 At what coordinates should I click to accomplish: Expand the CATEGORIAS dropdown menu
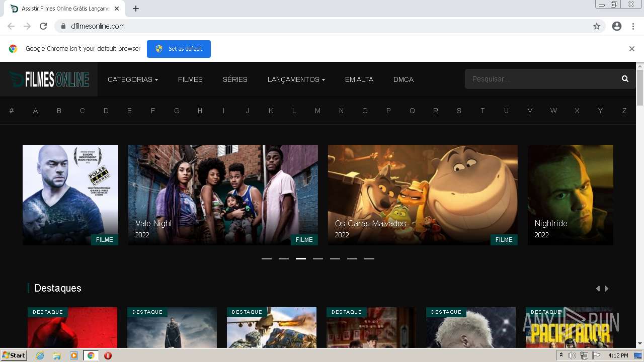pos(133,79)
